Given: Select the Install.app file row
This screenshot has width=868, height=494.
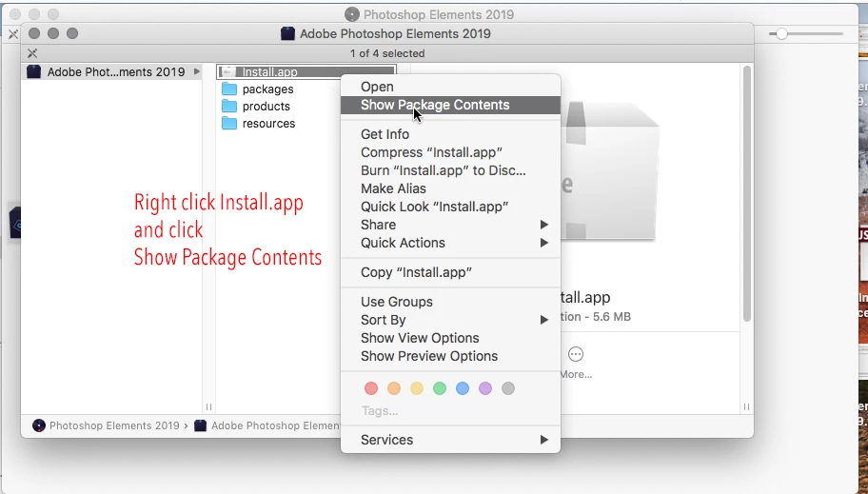Looking at the screenshot, I should coord(306,72).
